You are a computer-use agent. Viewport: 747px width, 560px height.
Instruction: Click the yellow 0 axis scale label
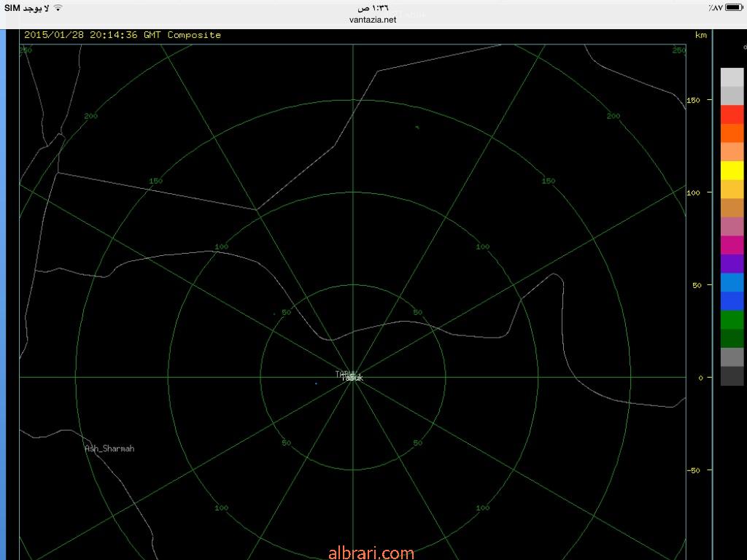[700, 378]
